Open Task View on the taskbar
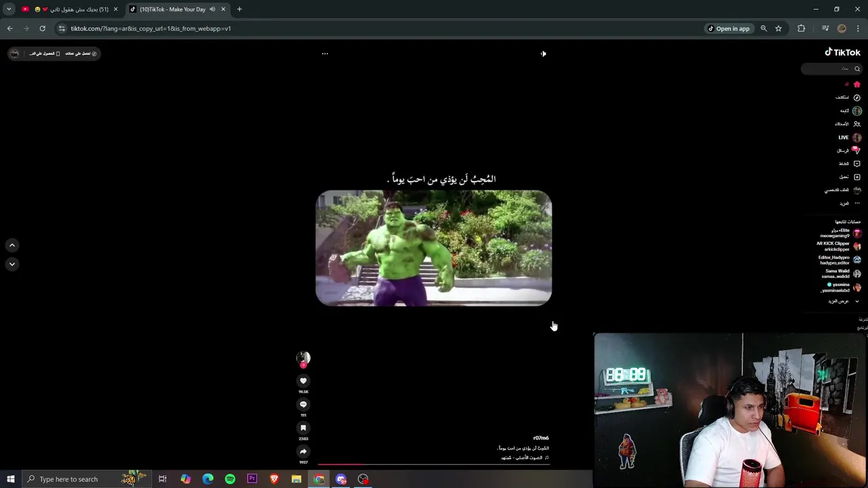This screenshot has width=868, height=488. point(163,479)
